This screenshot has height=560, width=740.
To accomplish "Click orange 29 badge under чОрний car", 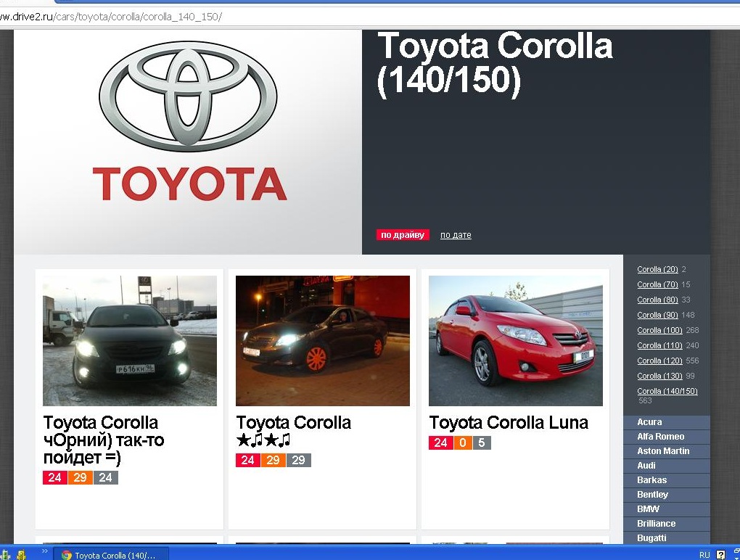I will (x=81, y=477).
